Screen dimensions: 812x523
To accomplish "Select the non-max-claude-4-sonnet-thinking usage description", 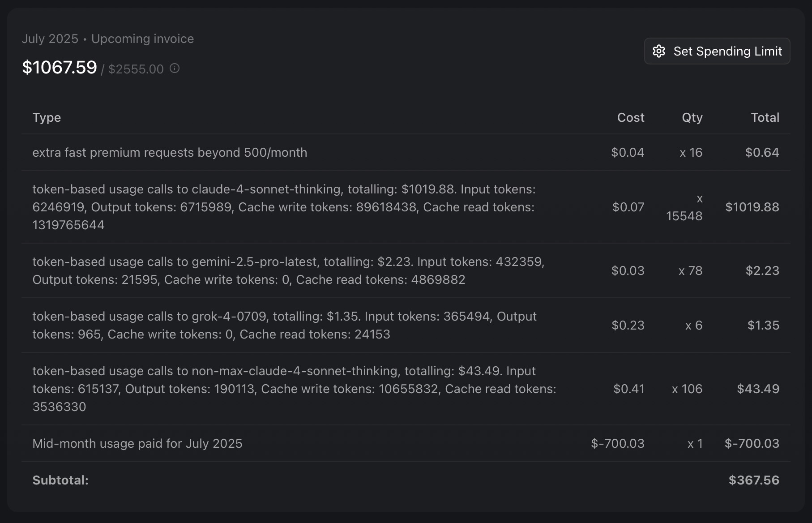I will [x=294, y=389].
